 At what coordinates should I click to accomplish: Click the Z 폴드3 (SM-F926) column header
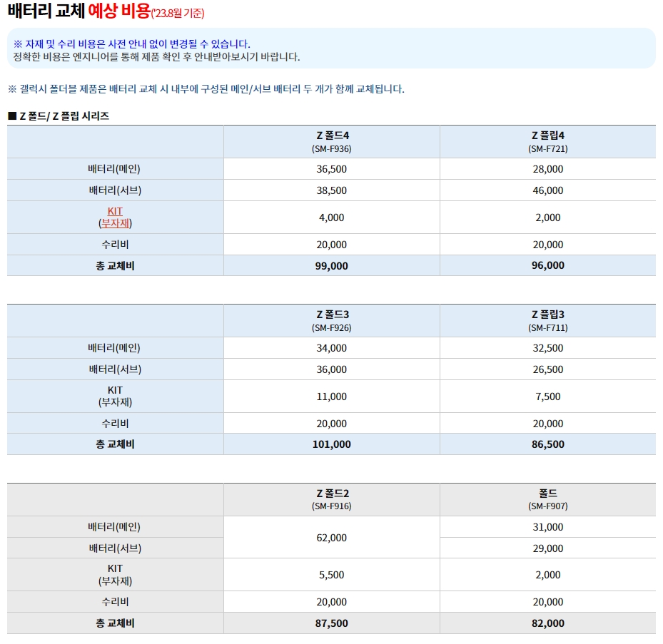click(330, 320)
